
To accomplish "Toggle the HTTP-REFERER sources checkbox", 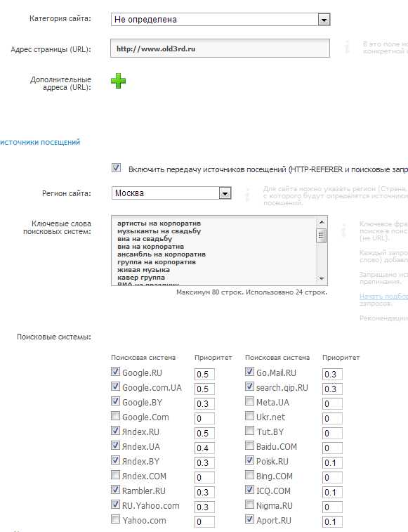I will pyautogui.click(x=116, y=167).
